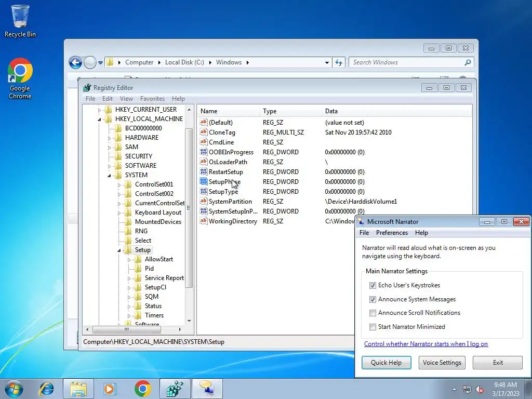Viewport: 532px width, 399px height.
Task: Open the Narrator File menu
Action: pos(364,232)
